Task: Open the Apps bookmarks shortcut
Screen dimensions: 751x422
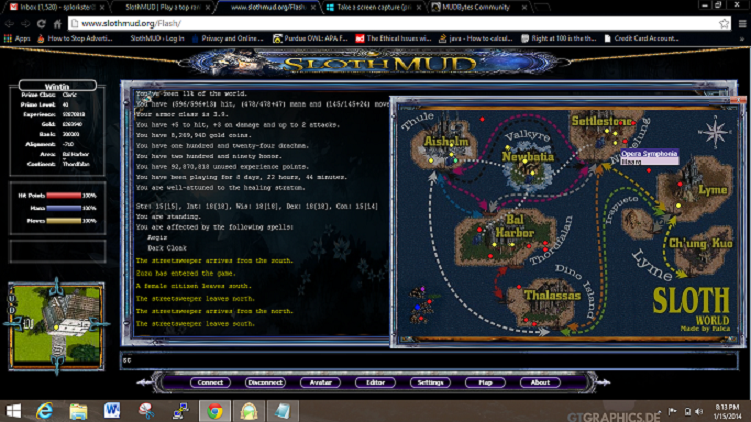Action: point(17,38)
